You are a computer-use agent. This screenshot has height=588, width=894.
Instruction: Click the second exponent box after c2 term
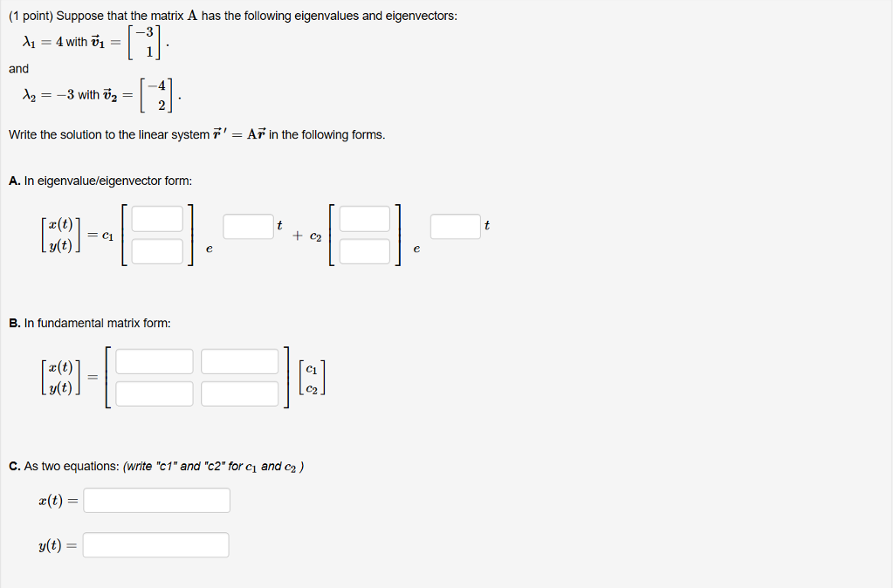coord(454,226)
